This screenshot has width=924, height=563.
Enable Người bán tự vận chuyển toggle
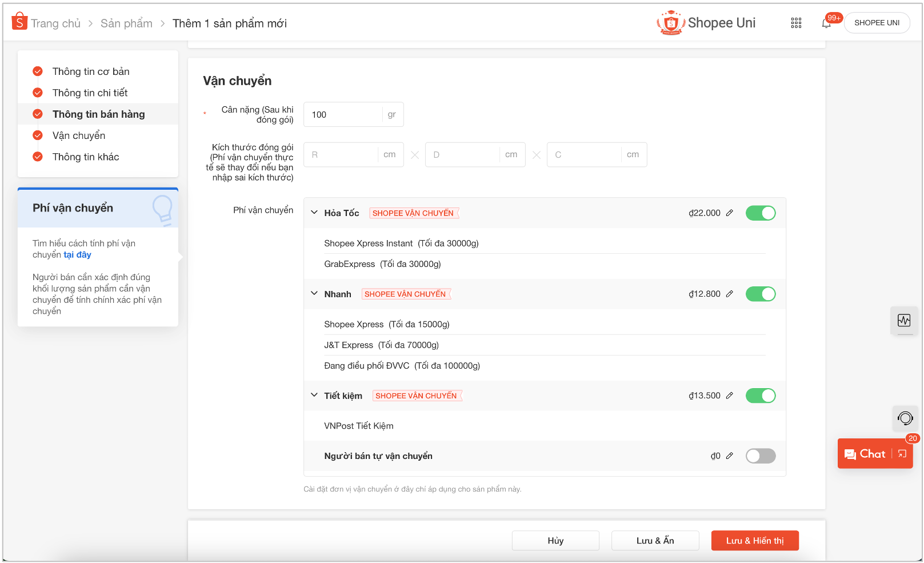tap(761, 456)
